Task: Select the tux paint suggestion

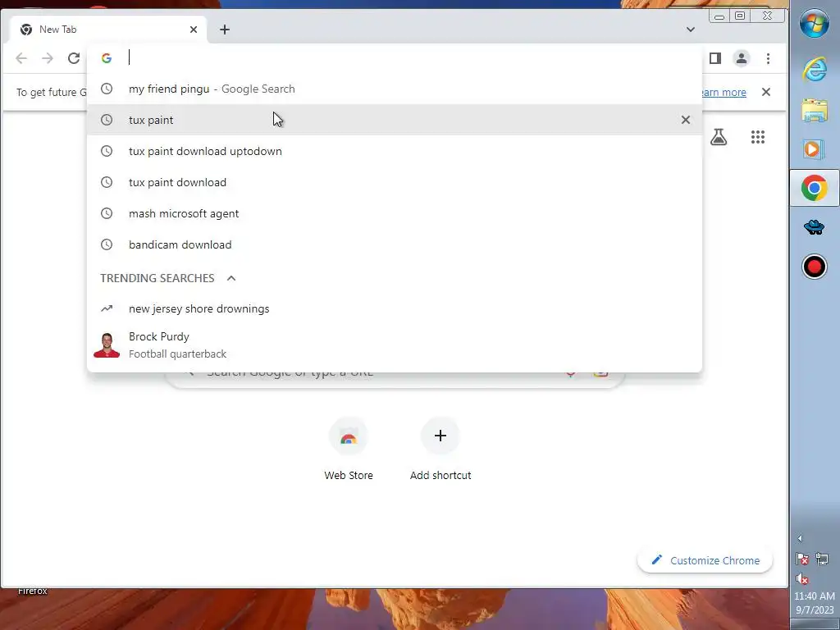Action: click(395, 120)
